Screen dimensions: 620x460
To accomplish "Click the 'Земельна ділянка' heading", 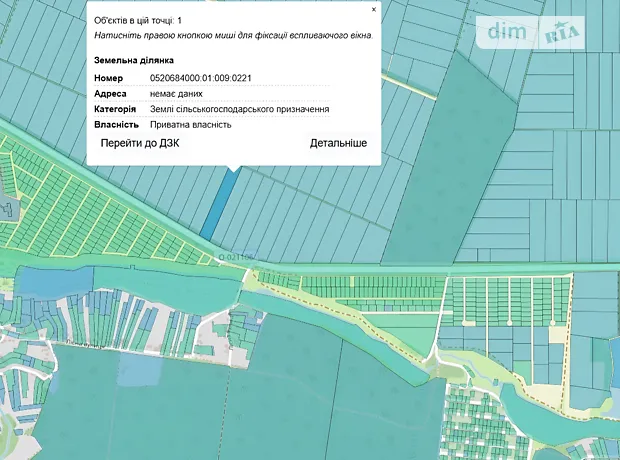I will 134,60.
